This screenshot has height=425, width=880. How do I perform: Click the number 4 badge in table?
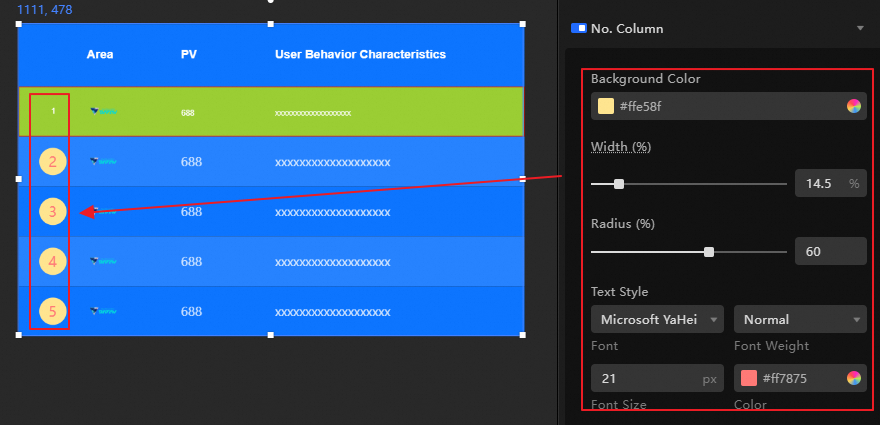click(53, 262)
